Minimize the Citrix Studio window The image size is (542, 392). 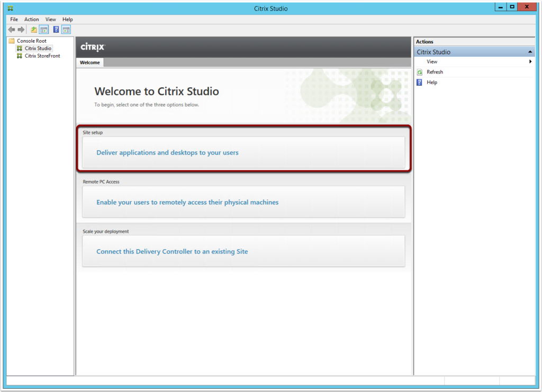click(x=501, y=6)
